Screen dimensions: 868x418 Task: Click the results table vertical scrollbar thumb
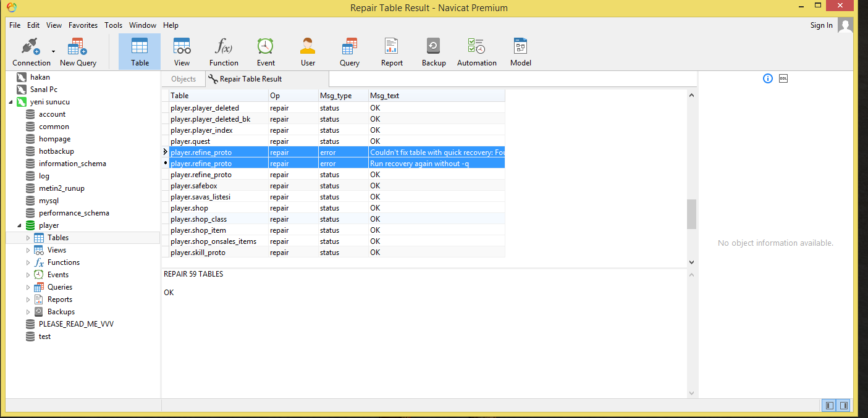click(x=691, y=214)
